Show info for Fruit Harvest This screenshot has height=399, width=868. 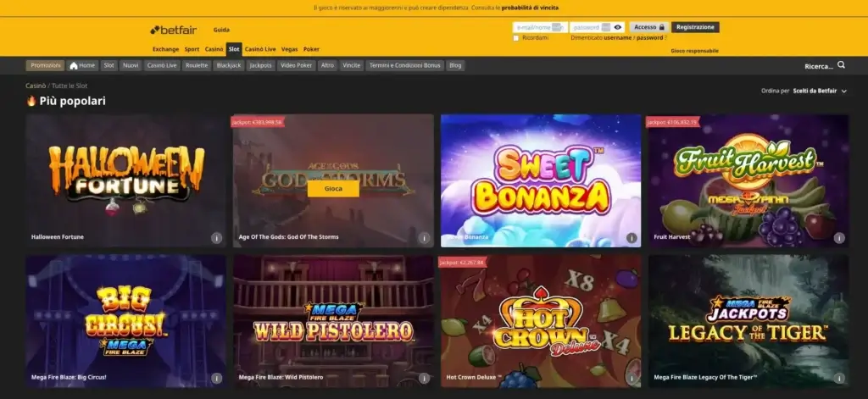[839, 238]
